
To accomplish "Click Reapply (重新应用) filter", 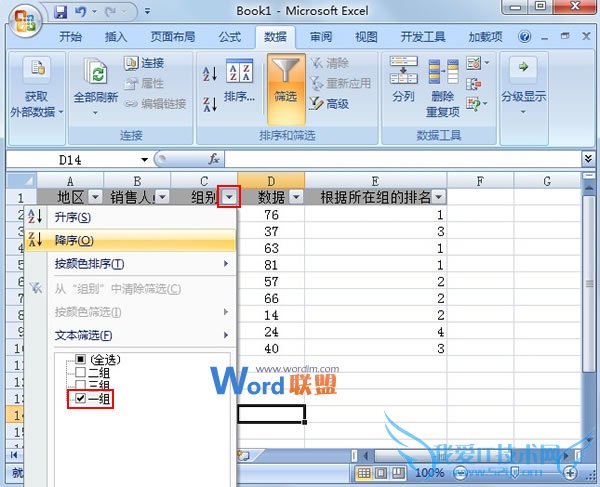I will (341, 83).
